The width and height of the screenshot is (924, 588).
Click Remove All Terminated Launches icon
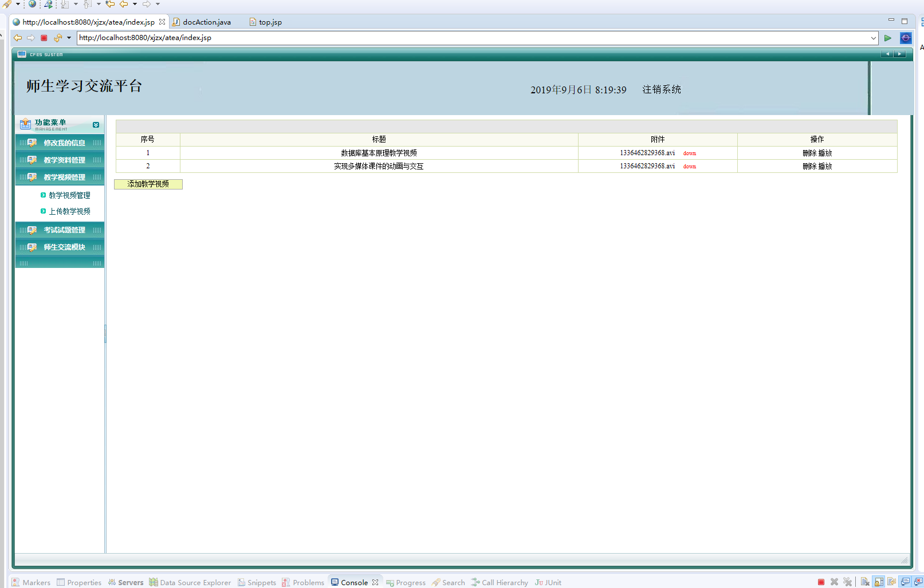847,582
